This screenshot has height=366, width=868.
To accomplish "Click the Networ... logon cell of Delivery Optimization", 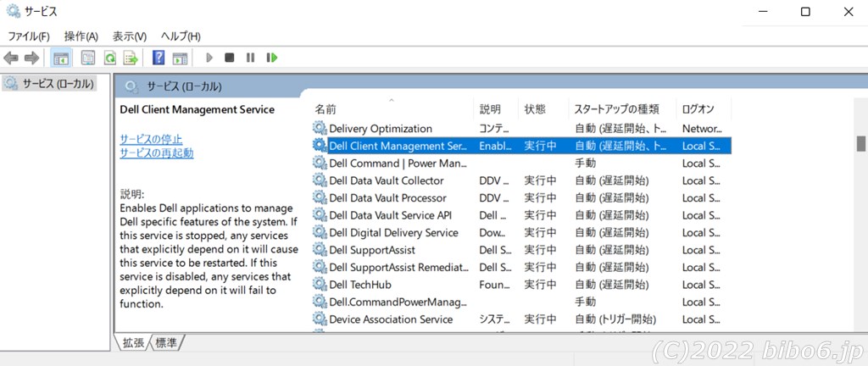I will [x=702, y=128].
